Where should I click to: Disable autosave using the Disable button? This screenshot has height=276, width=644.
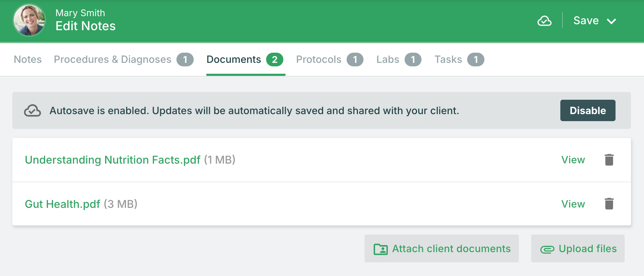tap(588, 111)
